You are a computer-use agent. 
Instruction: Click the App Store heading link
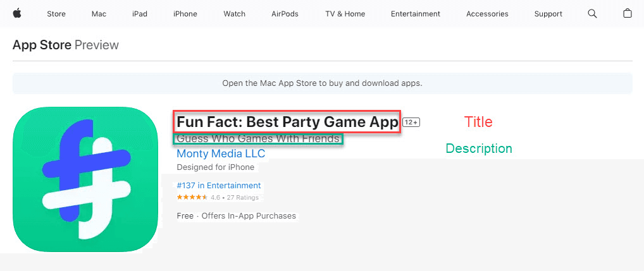[42, 45]
